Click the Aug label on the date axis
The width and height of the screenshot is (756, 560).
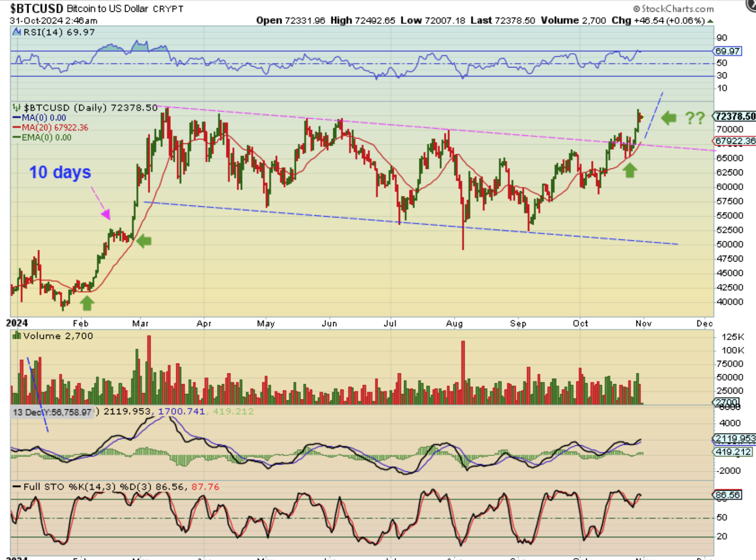[x=454, y=324]
